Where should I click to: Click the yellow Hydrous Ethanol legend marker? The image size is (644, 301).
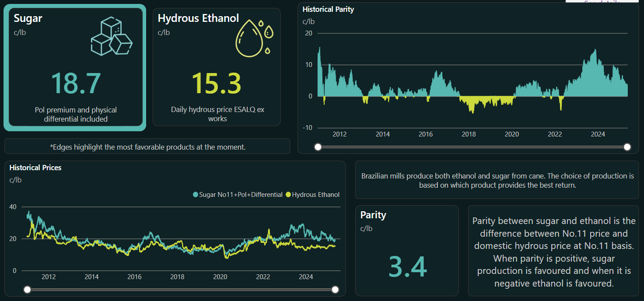[x=288, y=195]
